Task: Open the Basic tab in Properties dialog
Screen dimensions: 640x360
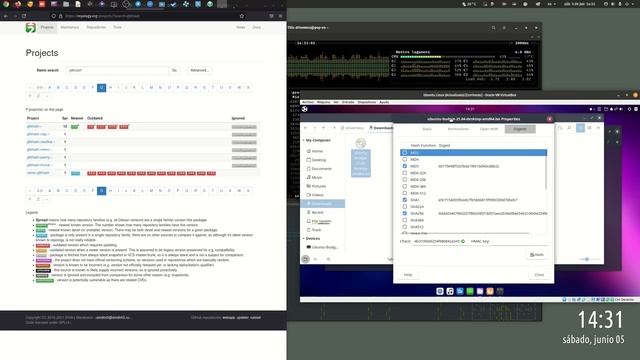Action: pos(427,129)
